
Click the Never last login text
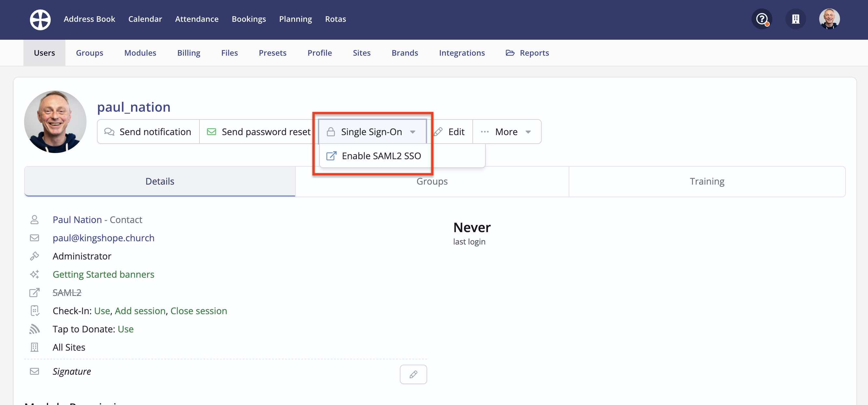472,233
